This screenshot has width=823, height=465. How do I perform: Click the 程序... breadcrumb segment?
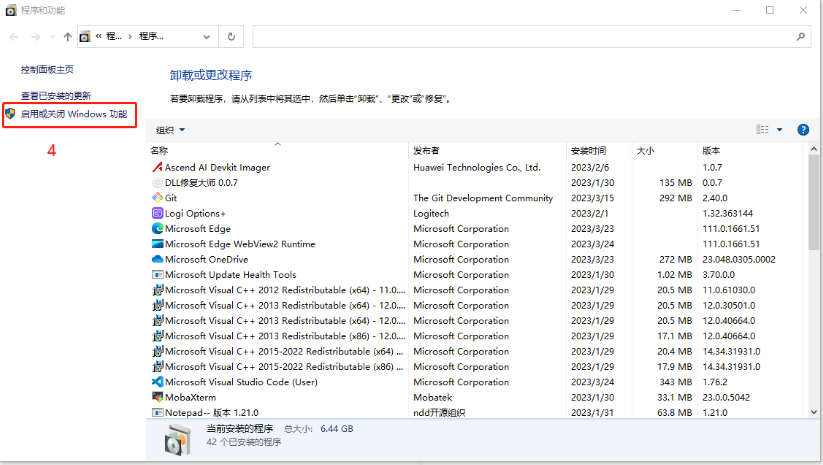click(x=151, y=36)
